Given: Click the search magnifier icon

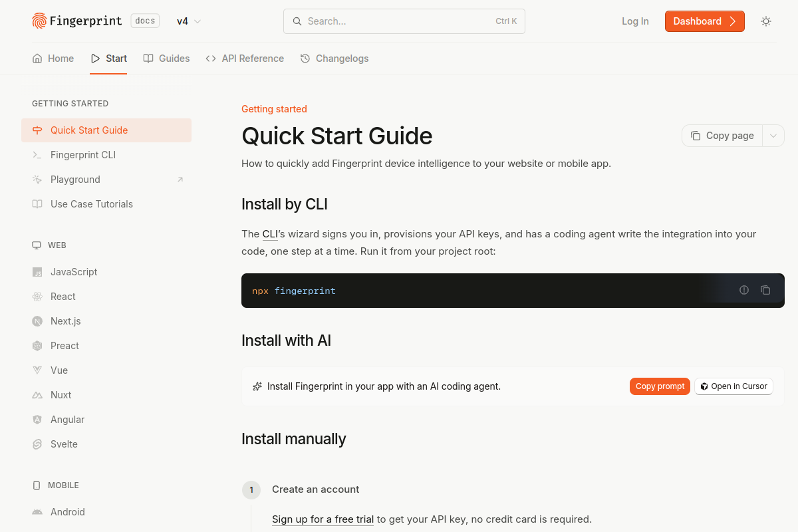Looking at the screenshot, I should (297, 21).
